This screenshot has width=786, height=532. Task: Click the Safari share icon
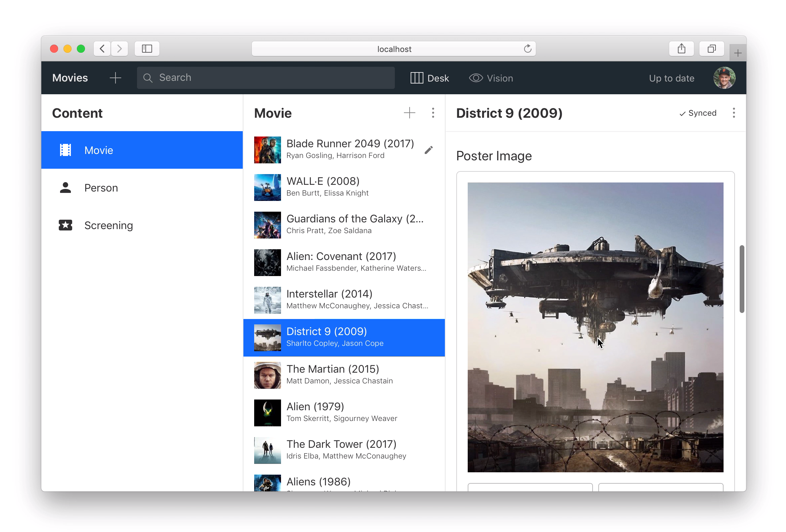click(681, 49)
